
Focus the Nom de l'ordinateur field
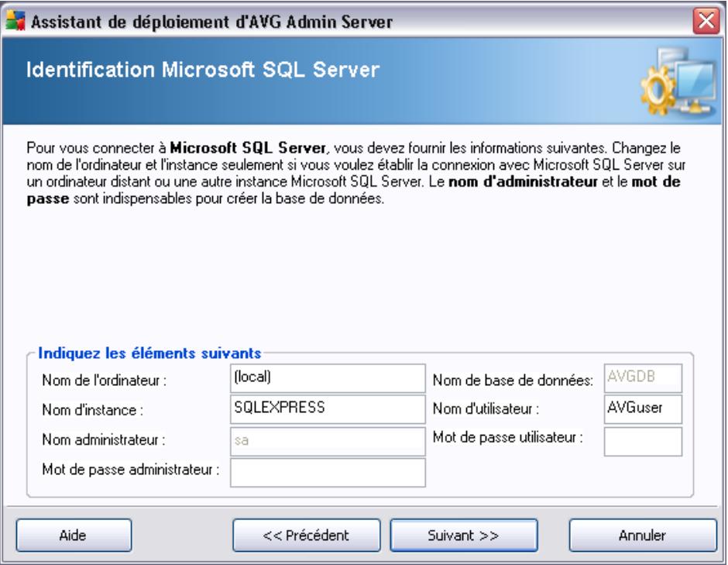pyautogui.click(x=328, y=377)
